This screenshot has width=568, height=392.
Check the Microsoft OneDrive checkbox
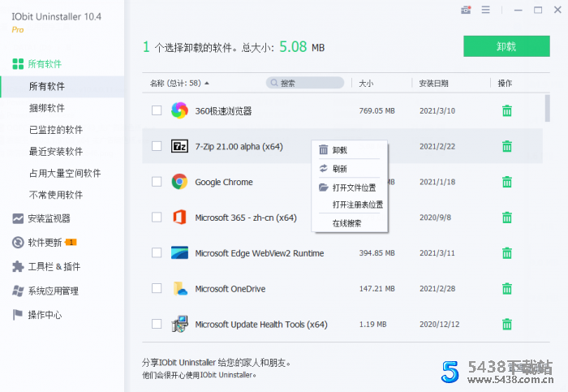(x=157, y=288)
